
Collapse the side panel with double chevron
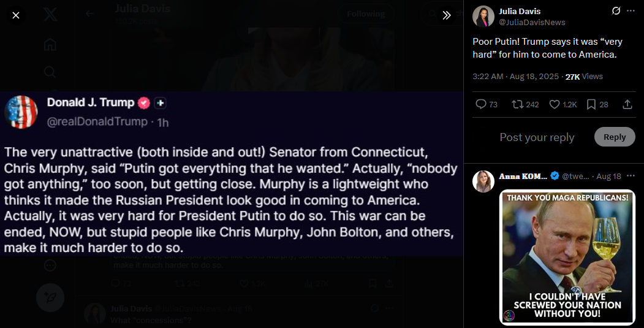point(447,15)
